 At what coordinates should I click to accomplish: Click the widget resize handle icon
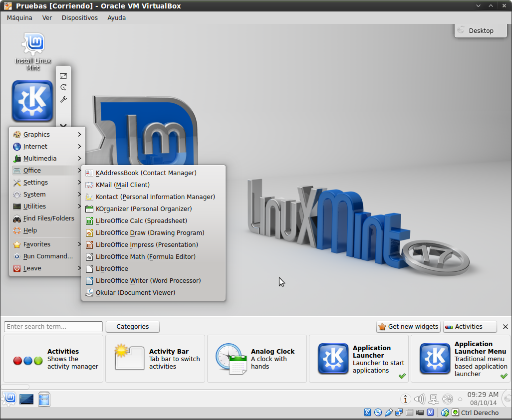click(63, 76)
